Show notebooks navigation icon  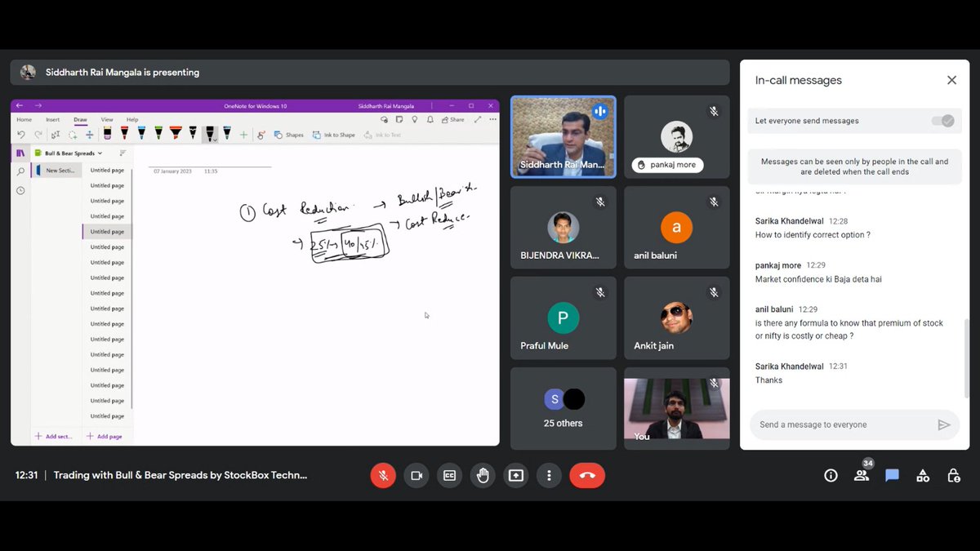click(20, 153)
